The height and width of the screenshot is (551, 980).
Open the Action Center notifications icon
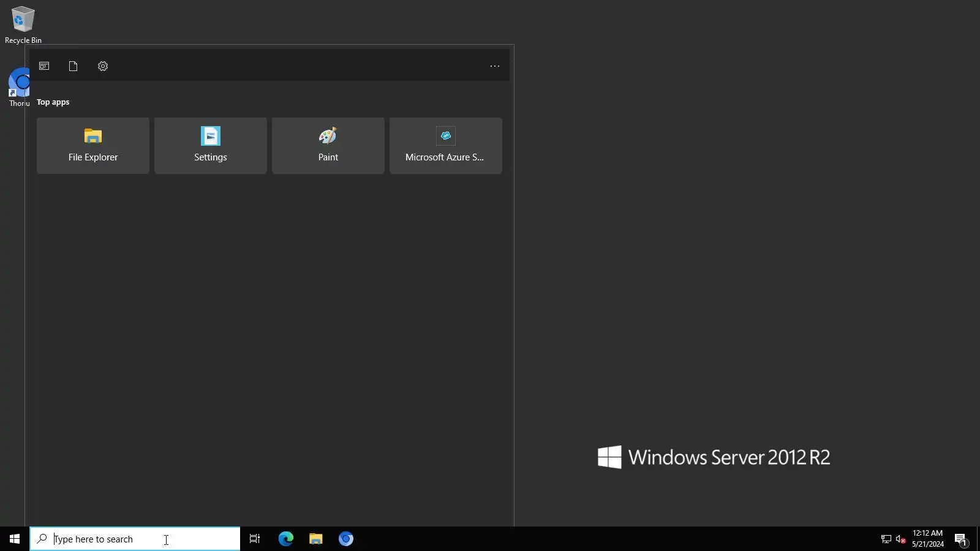[961, 539]
